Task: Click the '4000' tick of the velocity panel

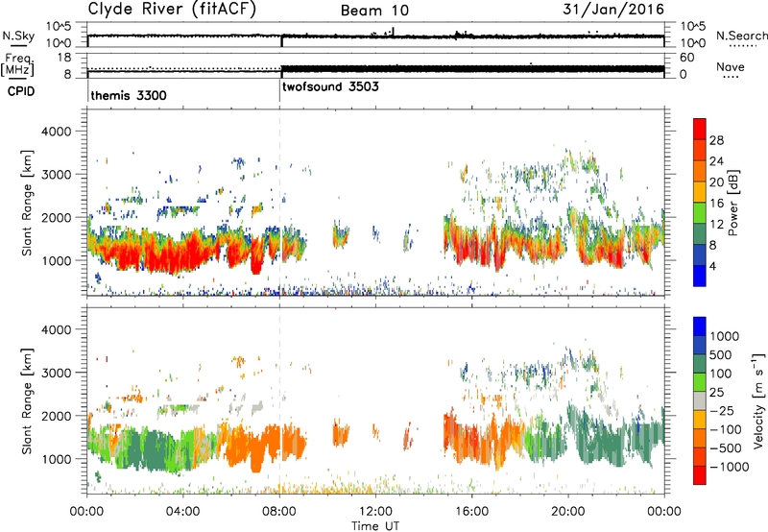Action: coord(56,329)
